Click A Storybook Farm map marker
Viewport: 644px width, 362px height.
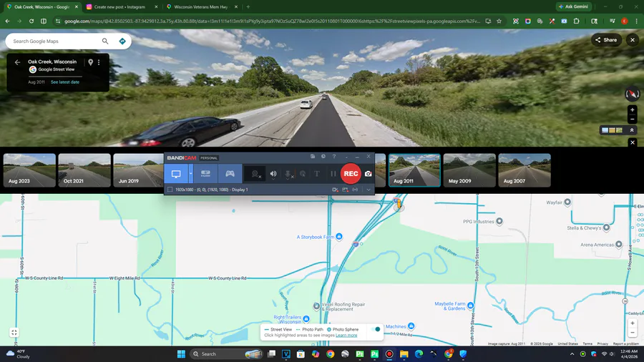tap(339, 236)
